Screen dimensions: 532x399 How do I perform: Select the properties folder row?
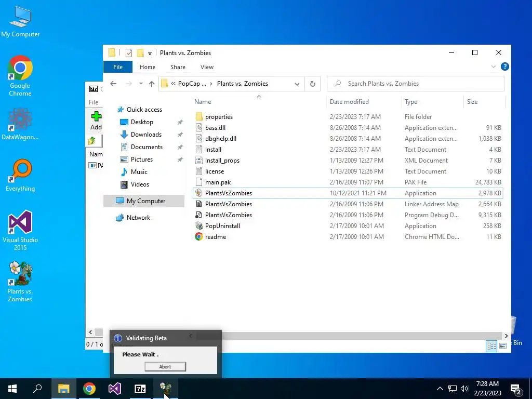(x=348, y=117)
